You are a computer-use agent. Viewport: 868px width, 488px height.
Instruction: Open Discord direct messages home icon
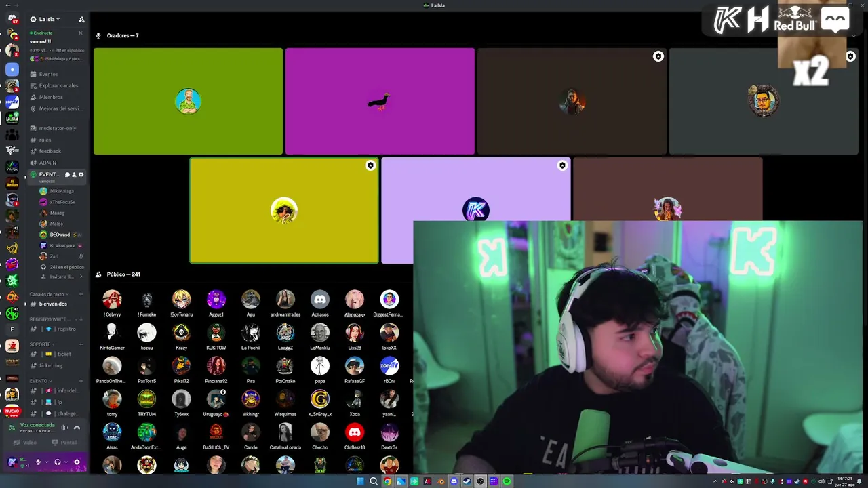click(x=12, y=19)
